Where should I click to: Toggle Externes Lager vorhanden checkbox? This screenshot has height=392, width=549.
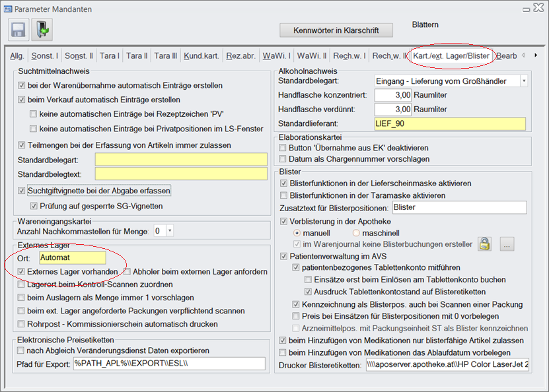click(x=22, y=272)
